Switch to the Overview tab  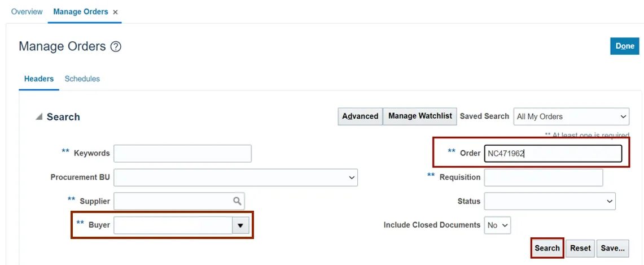27,12
